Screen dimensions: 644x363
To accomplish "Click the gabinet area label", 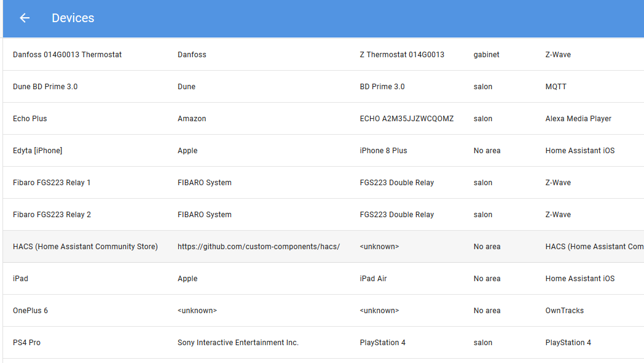I will tap(487, 54).
